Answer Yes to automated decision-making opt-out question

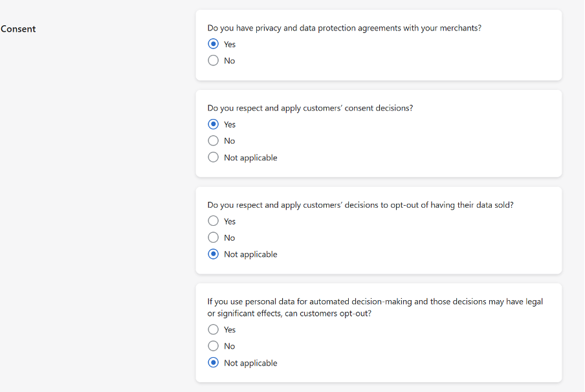(x=214, y=330)
